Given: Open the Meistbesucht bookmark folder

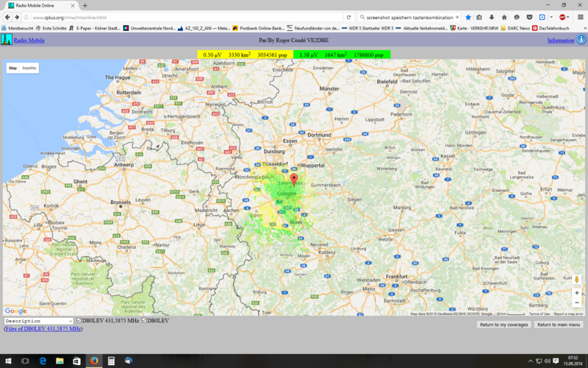Looking at the screenshot, I should click(x=17, y=28).
